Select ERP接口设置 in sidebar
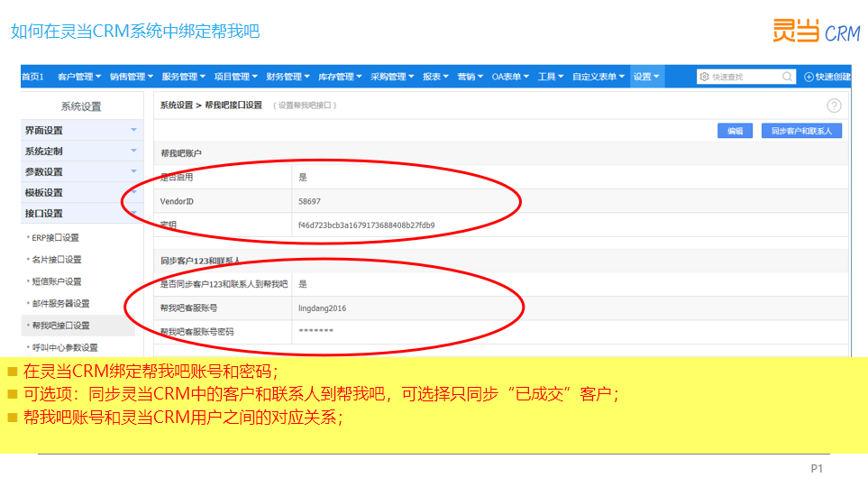This screenshot has height=487, width=868. click(55, 238)
